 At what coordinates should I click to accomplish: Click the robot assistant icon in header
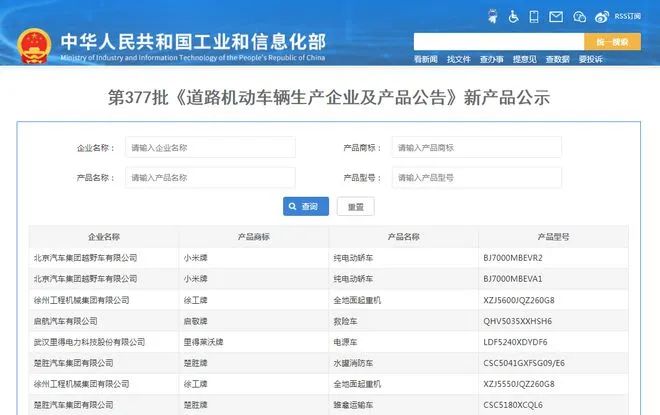492,16
